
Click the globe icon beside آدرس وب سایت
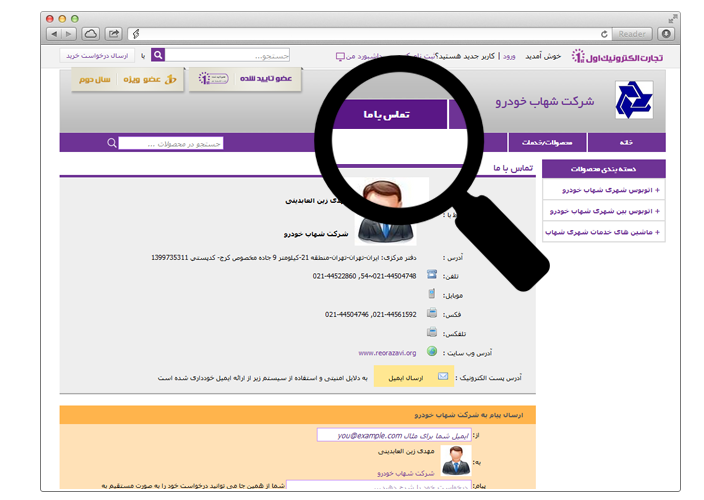click(x=432, y=351)
